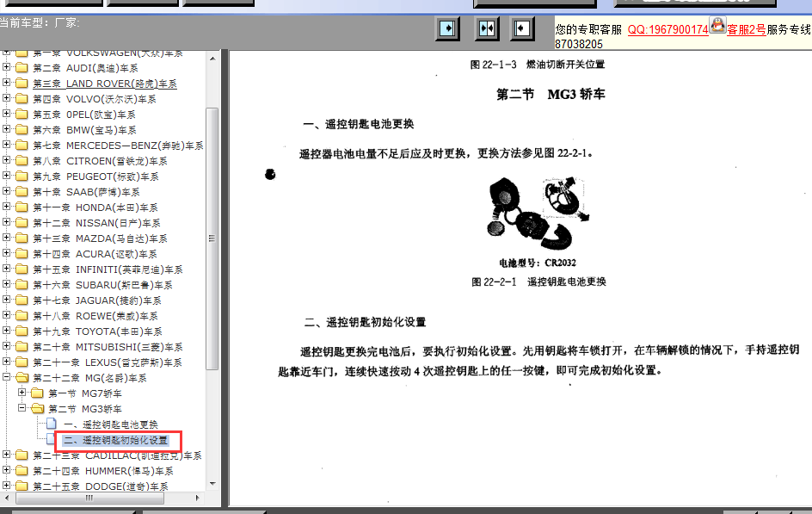Select 第二十三章 CADILLAC(凯迪拉克)车系 label
This screenshot has height=514, width=812.
118,455
